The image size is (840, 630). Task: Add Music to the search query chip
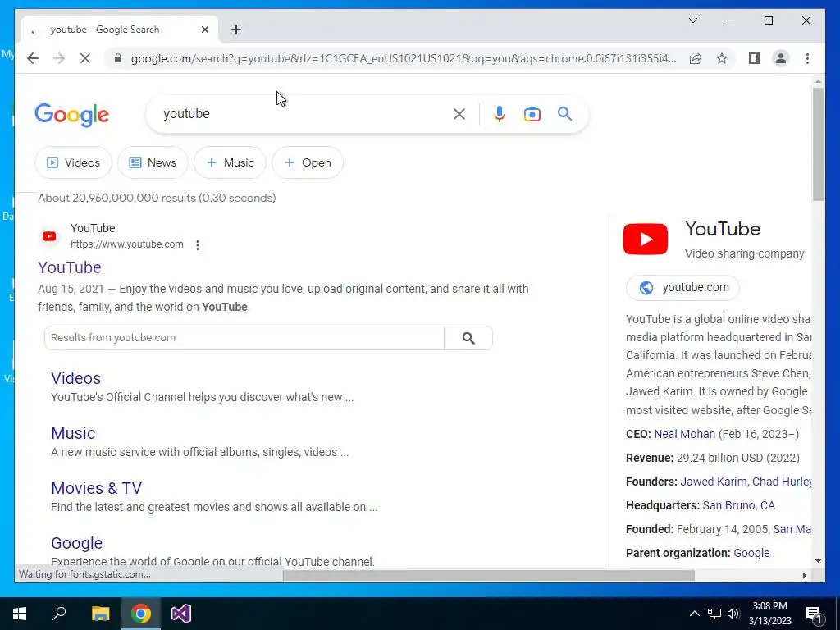[x=230, y=162]
